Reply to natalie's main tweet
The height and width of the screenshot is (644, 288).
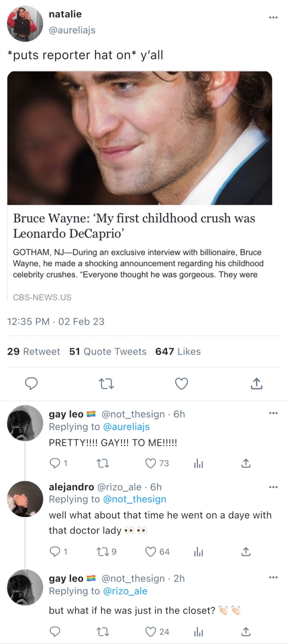click(x=31, y=383)
